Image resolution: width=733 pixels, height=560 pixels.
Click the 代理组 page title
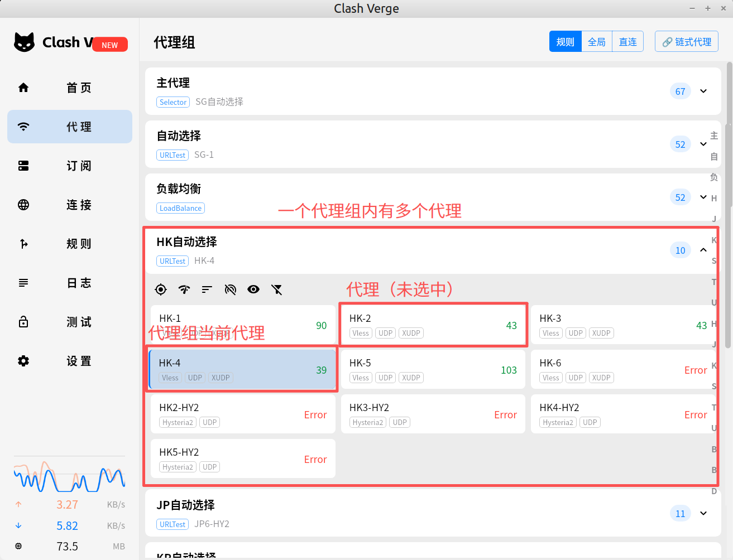click(174, 42)
